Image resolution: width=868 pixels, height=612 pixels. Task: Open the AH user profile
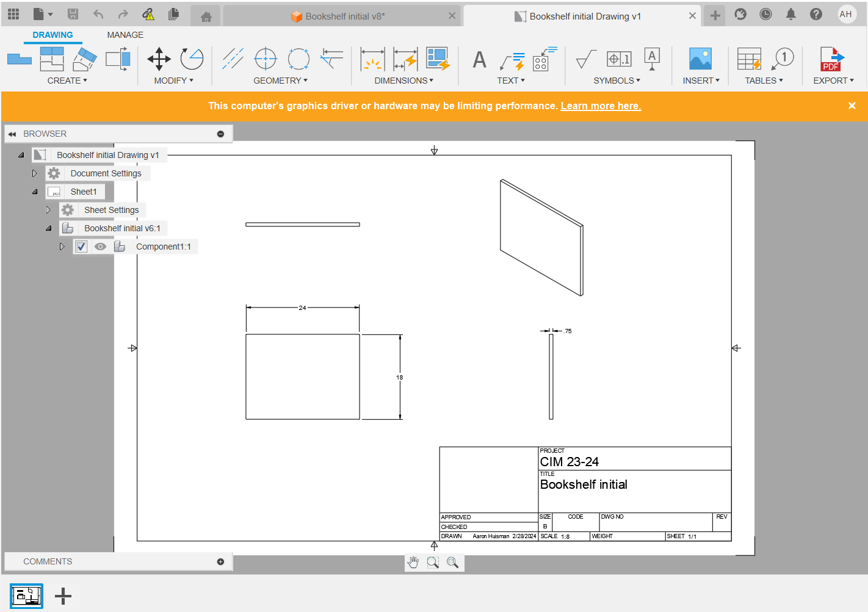(846, 14)
